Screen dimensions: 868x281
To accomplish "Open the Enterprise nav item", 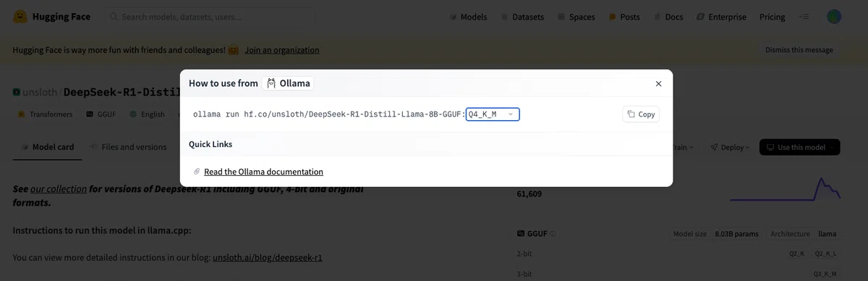I will (721, 17).
